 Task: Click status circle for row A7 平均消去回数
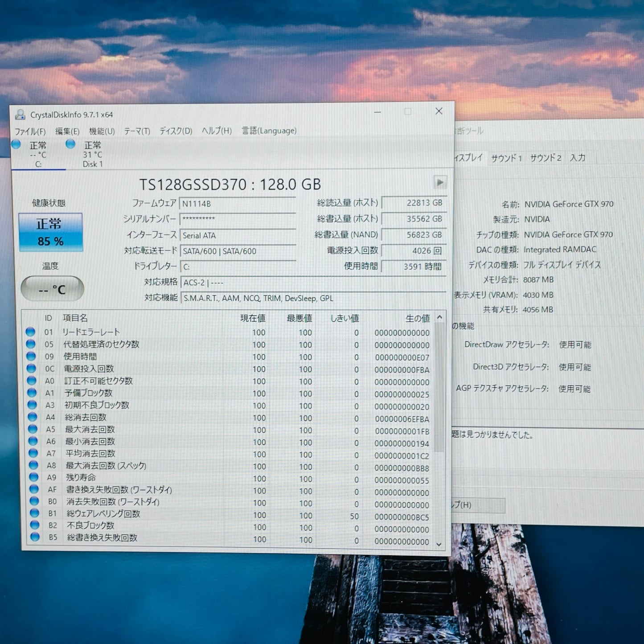(x=33, y=453)
